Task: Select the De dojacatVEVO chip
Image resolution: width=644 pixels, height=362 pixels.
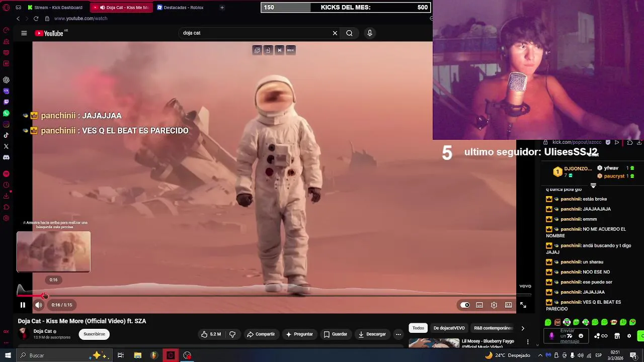Action: (x=449, y=328)
